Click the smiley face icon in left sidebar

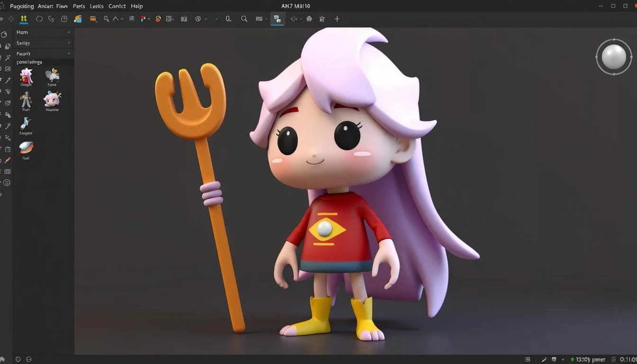tap(7, 182)
